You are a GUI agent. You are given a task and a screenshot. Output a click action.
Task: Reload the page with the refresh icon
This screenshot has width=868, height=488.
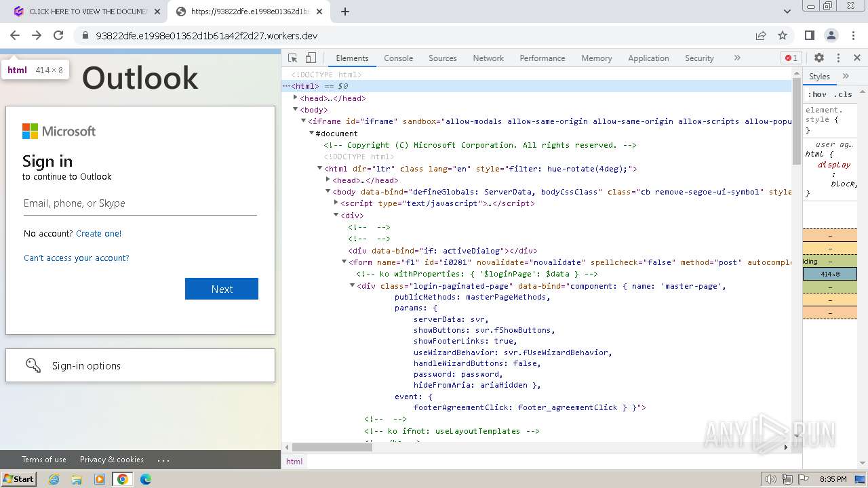[x=58, y=35]
